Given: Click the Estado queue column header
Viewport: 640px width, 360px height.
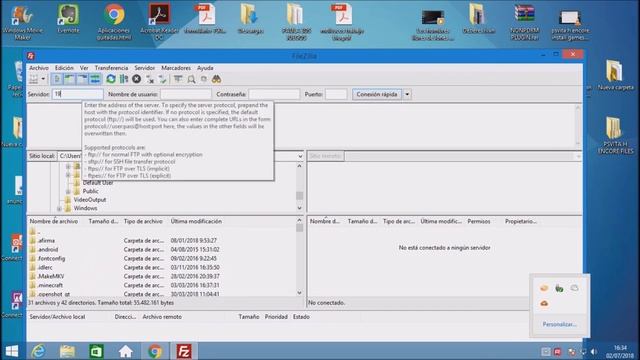Looking at the screenshot, I should [x=301, y=317].
